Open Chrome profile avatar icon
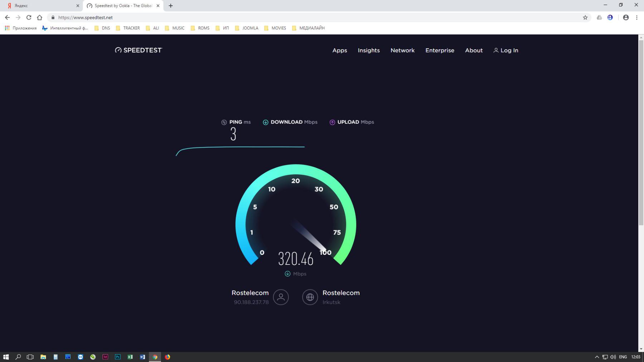Image resolution: width=644 pixels, height=362 pixels. [626, 18]
